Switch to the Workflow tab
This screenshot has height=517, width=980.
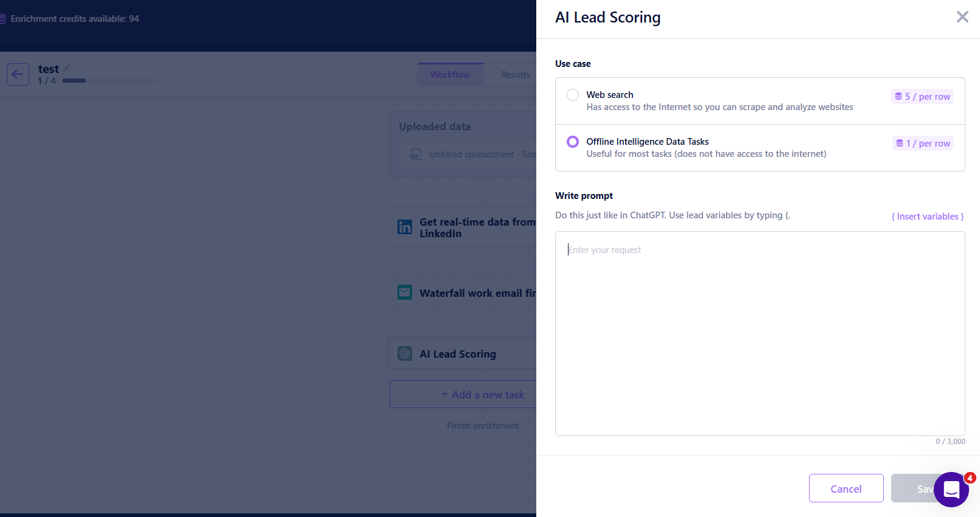[450, 74]
